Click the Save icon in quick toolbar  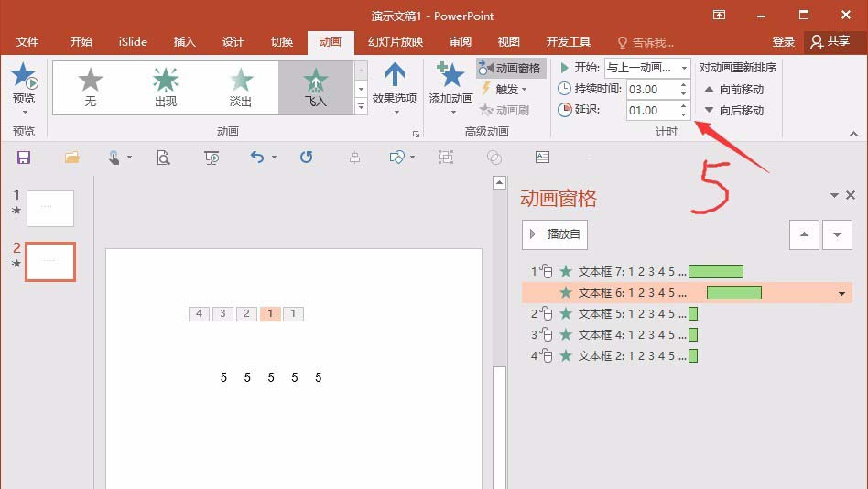tap(23, 158)
